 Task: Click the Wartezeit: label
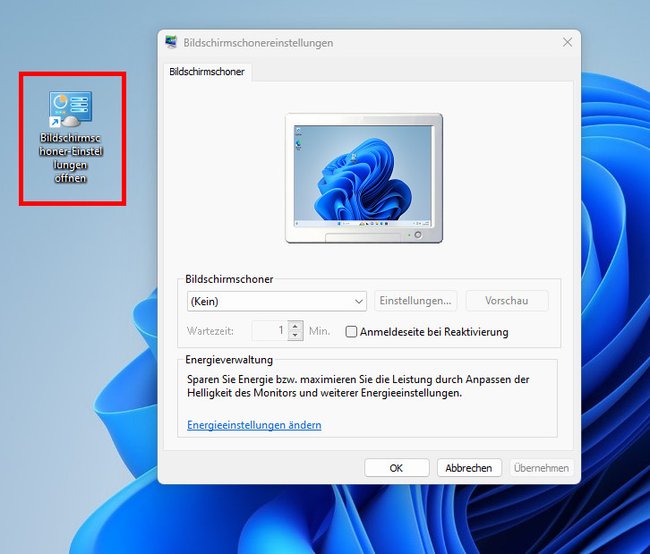point(210,331)
